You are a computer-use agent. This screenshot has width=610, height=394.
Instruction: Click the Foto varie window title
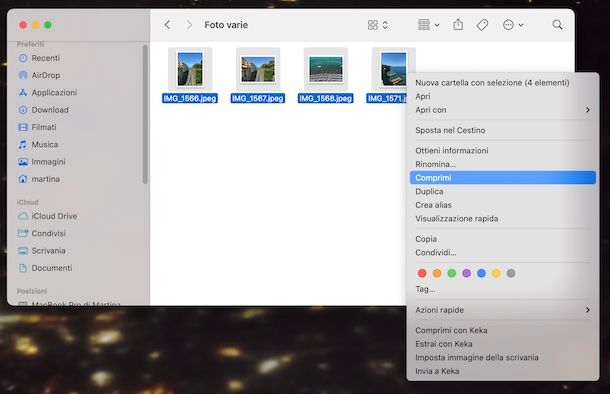click(x=226, y=25)
